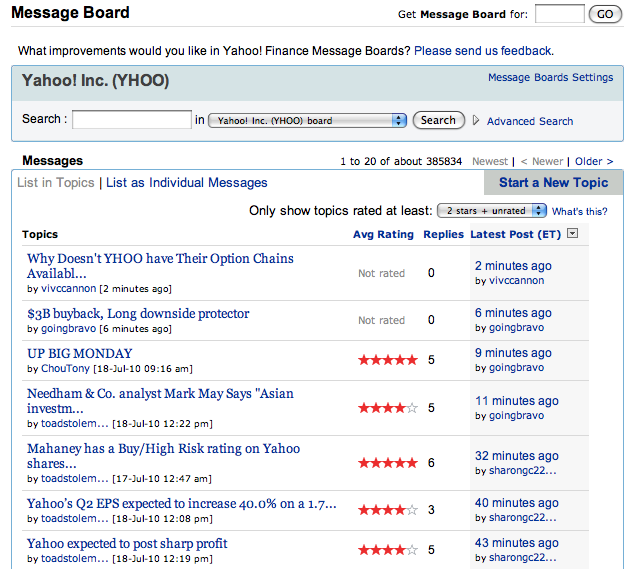Open the 43 minutes ago latest post

pos(517,543)
